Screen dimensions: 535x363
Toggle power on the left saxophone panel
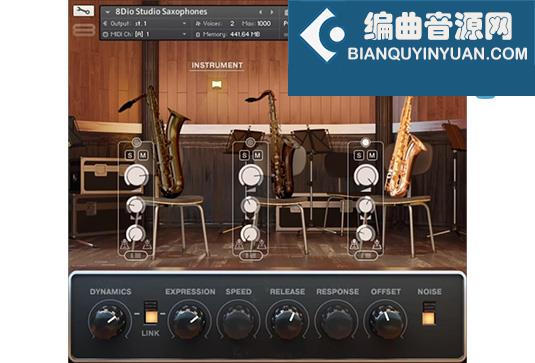[136, 142]
